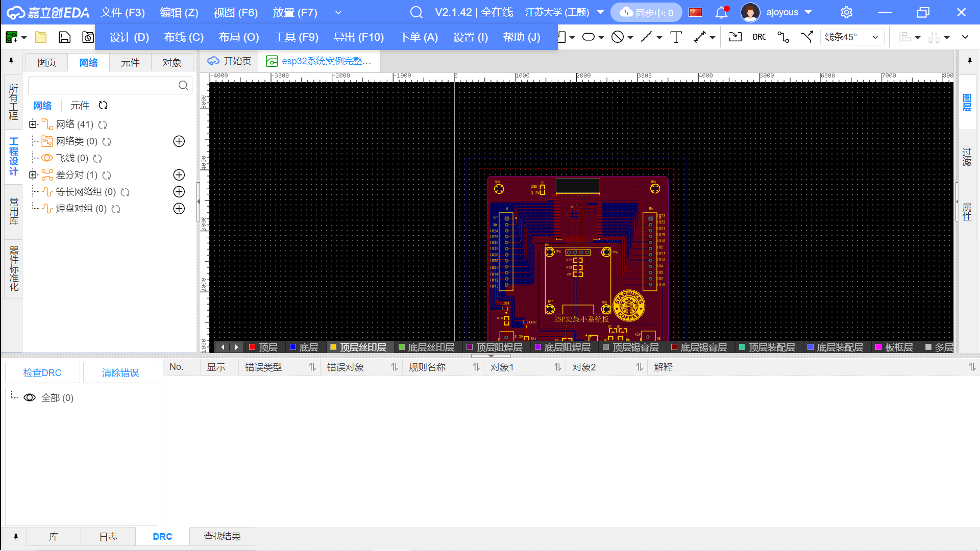Click the red 顶层 layer color swatch
Image resolution: width=980 pixels, height=551 pixels.
[x=252, y=347]
